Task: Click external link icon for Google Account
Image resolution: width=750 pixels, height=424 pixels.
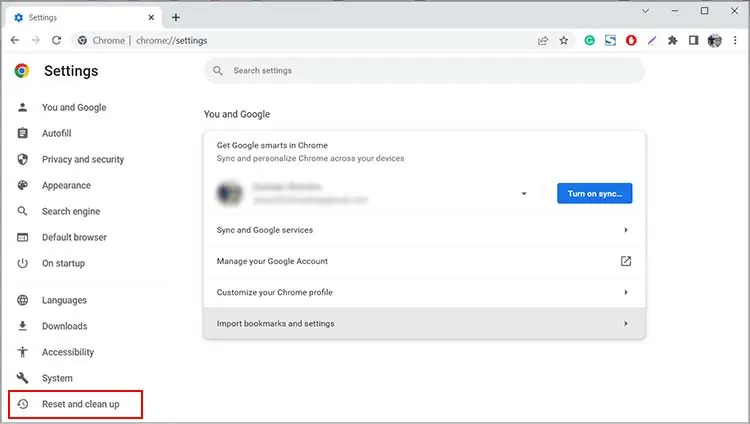Action: [x=626, y=261]
